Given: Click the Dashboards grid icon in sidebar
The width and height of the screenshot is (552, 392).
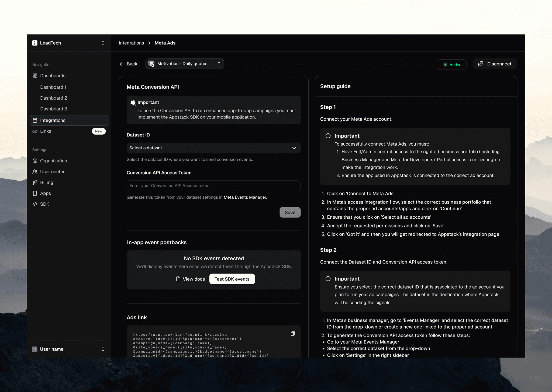Looking at the screenshot, I should coord(35,76).
